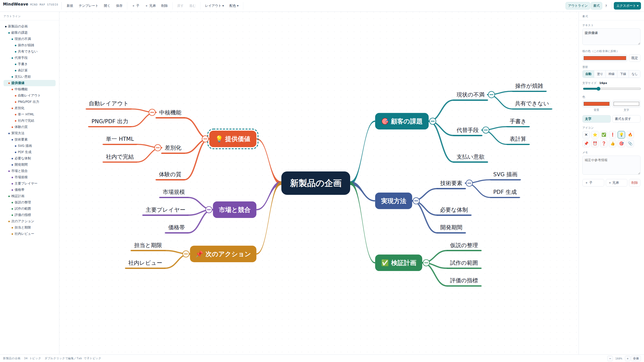Open the テンプレート menu

[88, 6]
